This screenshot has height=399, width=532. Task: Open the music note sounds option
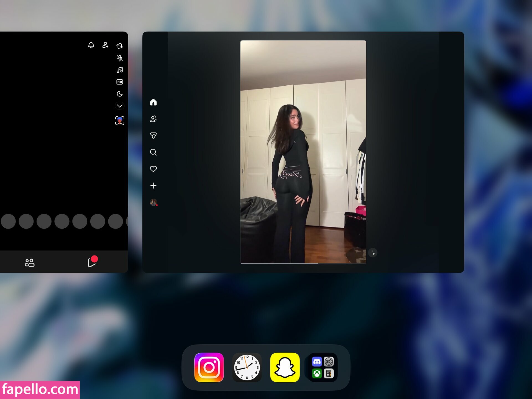pyautogui.click(x=120, y=70)
